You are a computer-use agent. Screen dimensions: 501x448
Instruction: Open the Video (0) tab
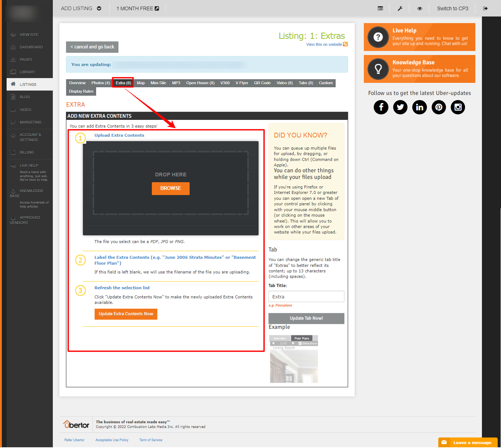click(285, 83)
